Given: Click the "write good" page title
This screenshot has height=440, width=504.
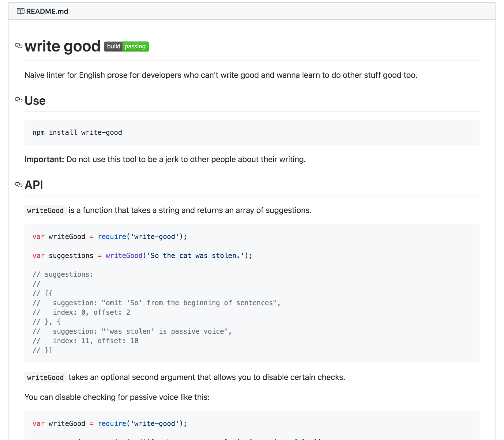Looking at the screenshot, I should (x=63, y=46).
